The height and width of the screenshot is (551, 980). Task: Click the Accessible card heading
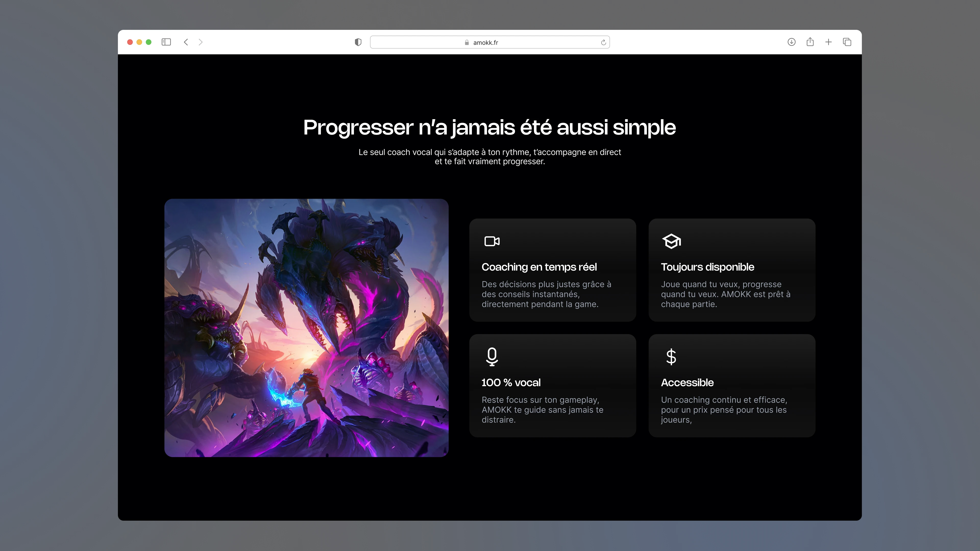(x=687, y=383)
